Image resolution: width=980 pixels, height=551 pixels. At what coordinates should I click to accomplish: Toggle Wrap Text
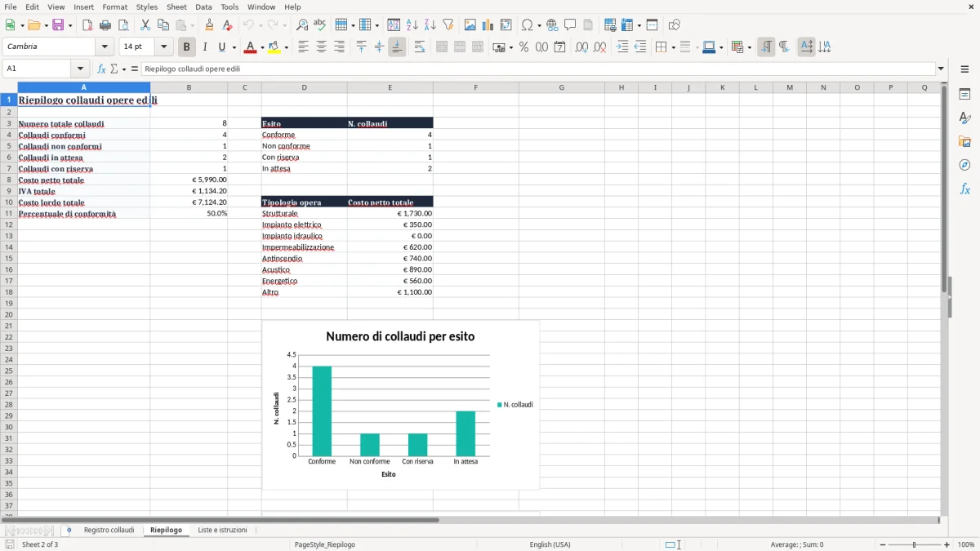coord(420,47)
